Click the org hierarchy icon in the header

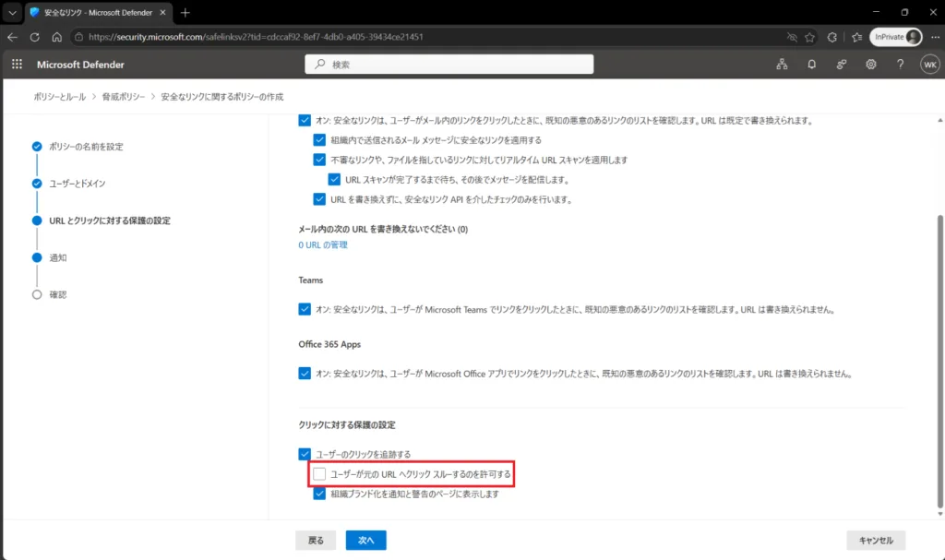pos(782,64)
